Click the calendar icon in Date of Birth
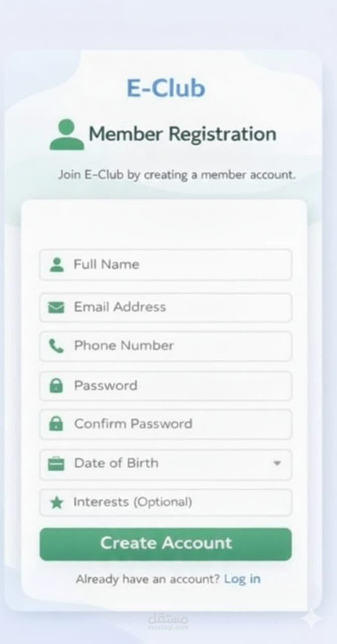337x644 pixels. pos(56,463)
